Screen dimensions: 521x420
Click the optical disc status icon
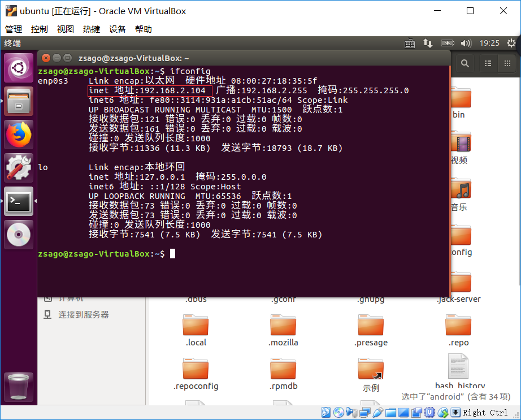pyautogui.click(x=338, y=412)
